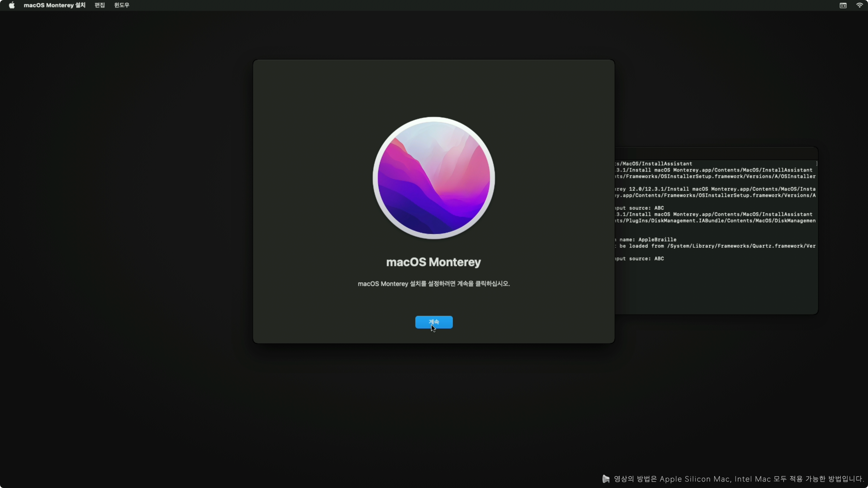Click the Quartz.framework terminal output line
The height and width of the screenshot is (488, 868).
[716, 246]
